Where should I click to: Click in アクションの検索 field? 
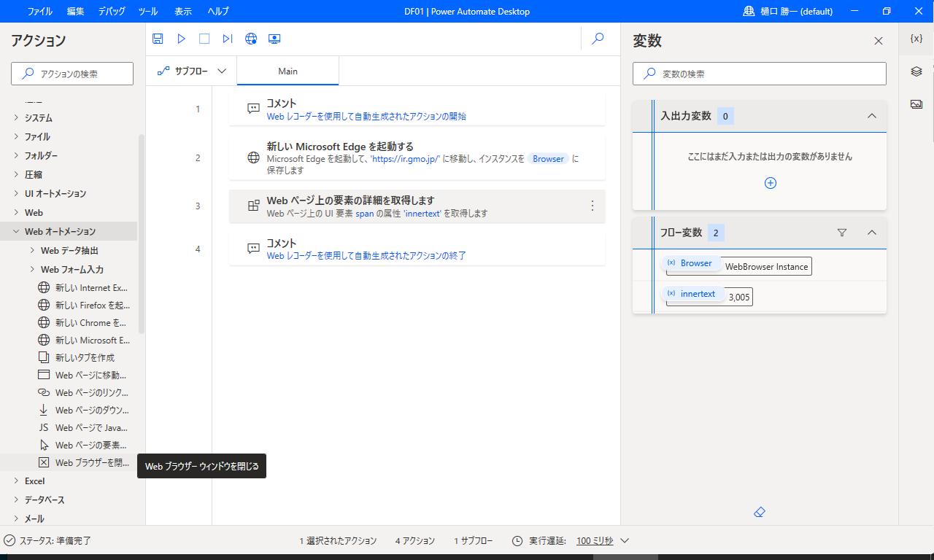pyautogui.click(x=72, y=74)
